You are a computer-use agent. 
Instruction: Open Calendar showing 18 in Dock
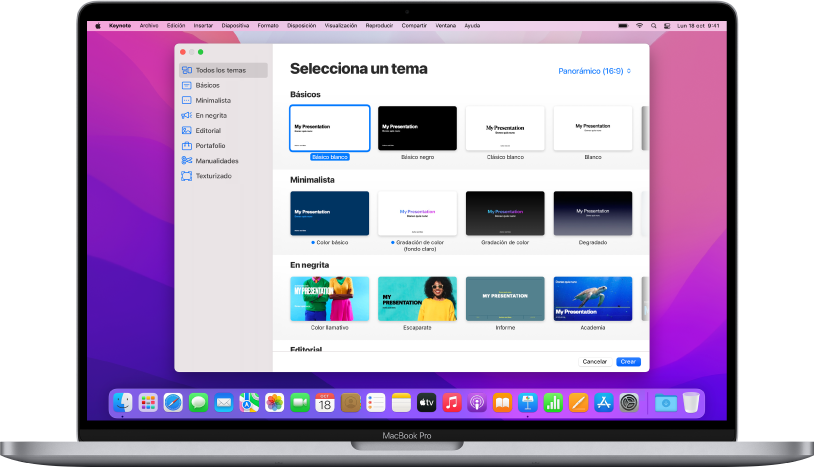pyautogui.click(x=325, y=402)
